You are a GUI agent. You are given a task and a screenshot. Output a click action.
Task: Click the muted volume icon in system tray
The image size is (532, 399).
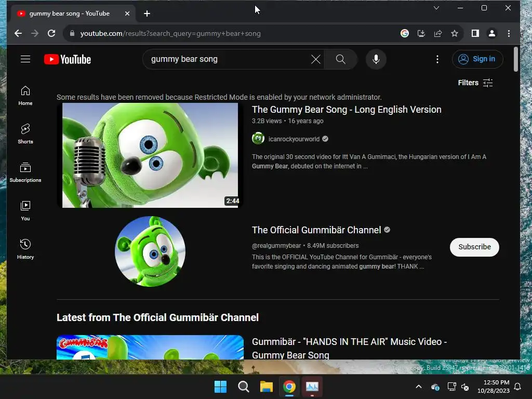[x=465, y=387]
